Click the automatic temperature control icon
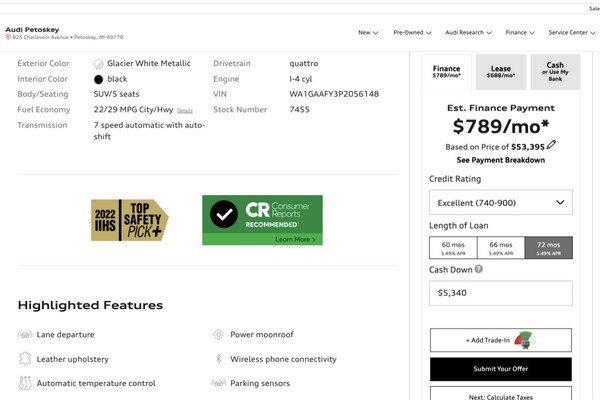Image resolution: width=600 pixels, height=400 pixels. 25,383
